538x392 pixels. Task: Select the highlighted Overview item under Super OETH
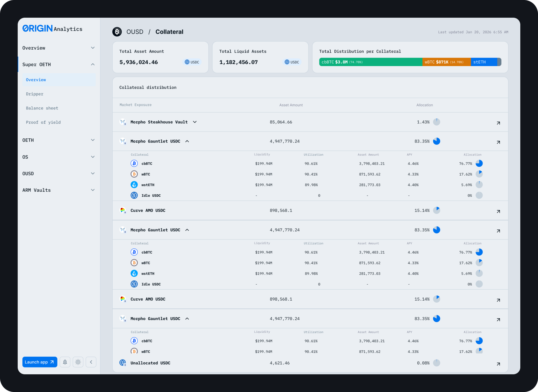coord(59,80)
